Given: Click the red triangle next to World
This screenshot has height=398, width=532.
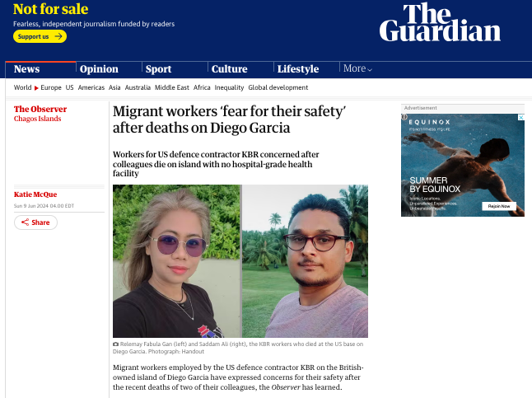Looking at the screenshot, I should click(36, 88).
